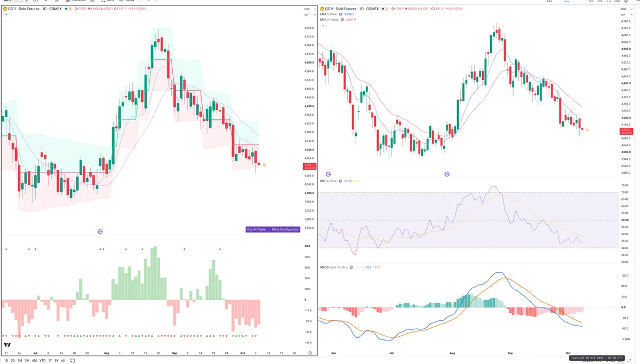Click the 4,600.0 label on right price axis
The width and height of the screenshot is (640, 364).
tap(626, 49)
